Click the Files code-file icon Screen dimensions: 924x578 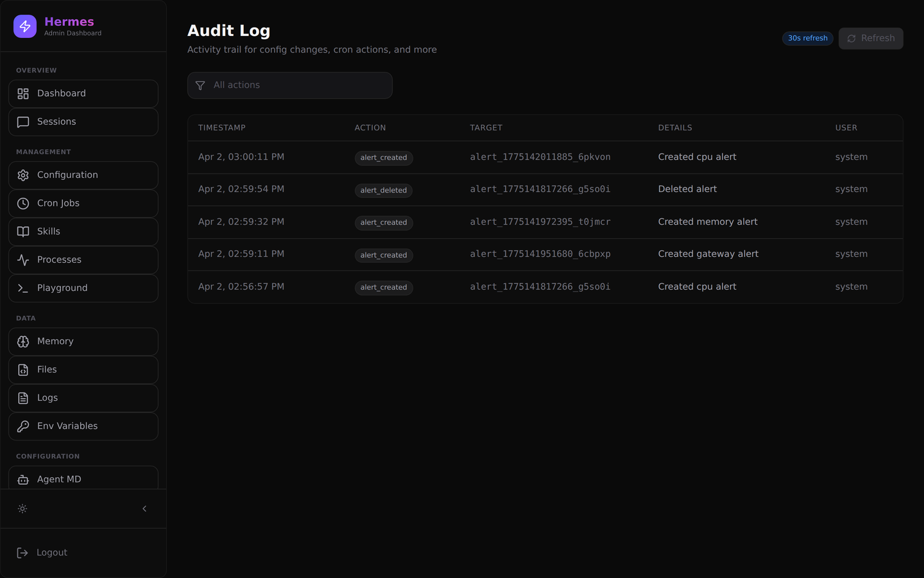tap(23, 370)
